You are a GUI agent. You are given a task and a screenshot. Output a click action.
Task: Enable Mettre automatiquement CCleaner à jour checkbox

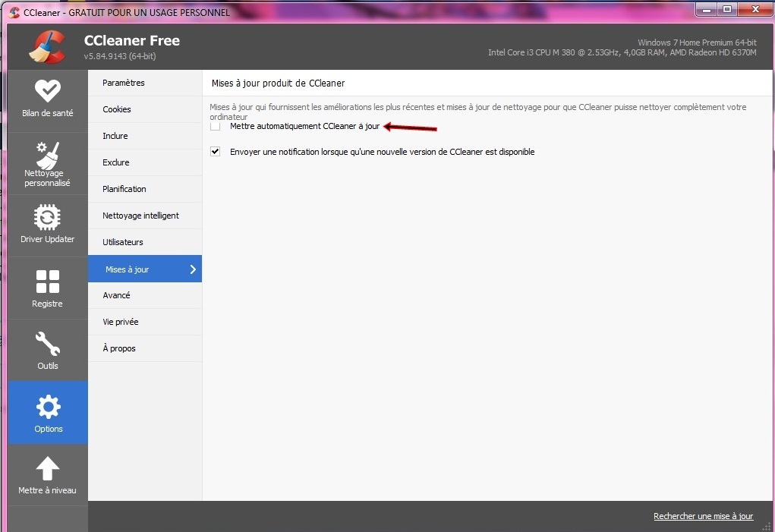[215, 127]
